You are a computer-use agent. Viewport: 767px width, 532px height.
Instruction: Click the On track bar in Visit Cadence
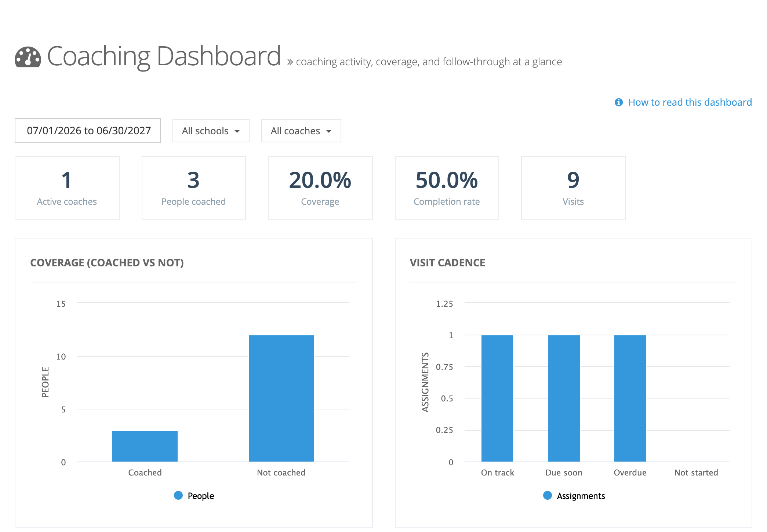pyautogui.click(x=497, y=398)
